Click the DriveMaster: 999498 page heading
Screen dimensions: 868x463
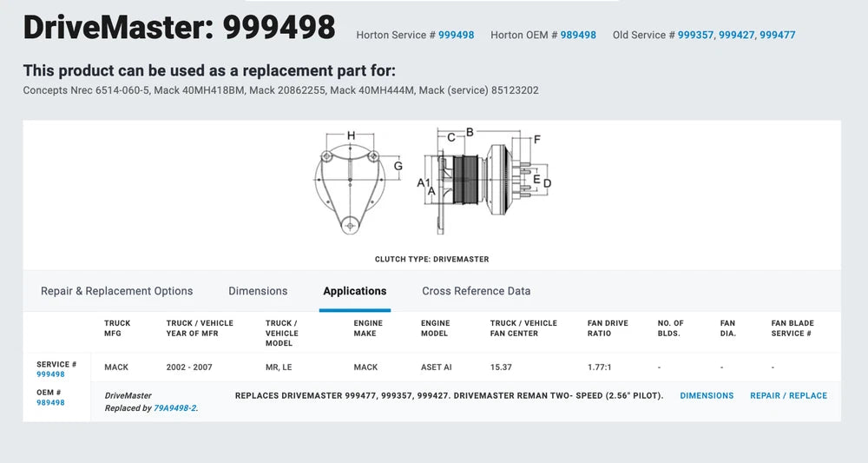pyautogui.click(x=179, y=28)
